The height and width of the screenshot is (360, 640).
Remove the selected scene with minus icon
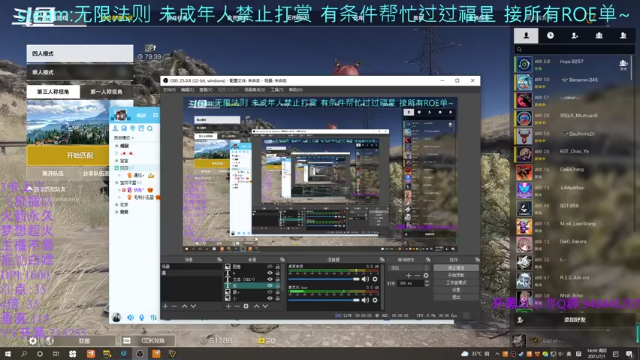pyautogui.click(x=174, y=306)
